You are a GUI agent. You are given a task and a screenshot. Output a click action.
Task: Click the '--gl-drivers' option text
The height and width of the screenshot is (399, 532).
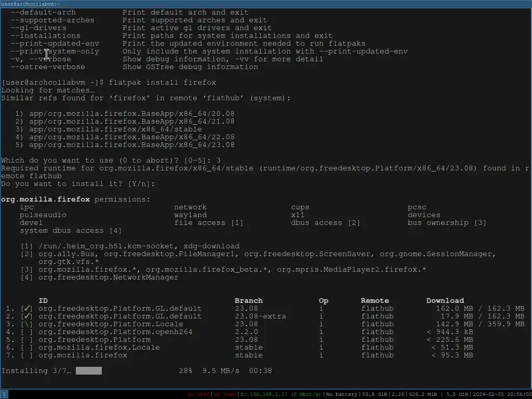38,28
